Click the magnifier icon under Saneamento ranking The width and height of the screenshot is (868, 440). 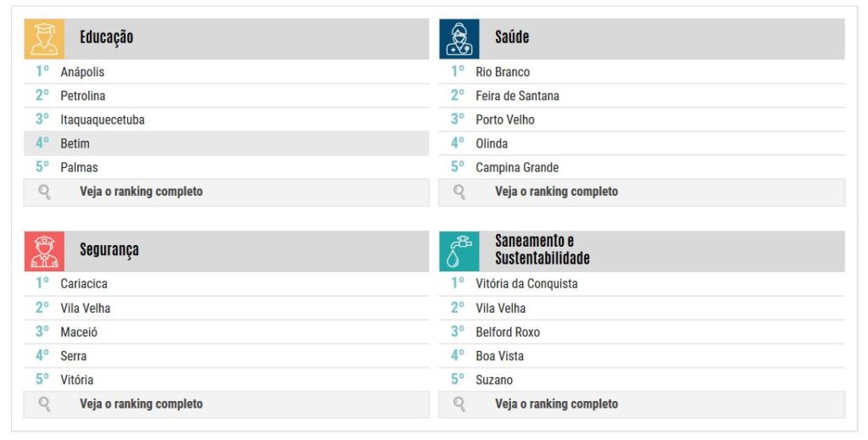(459, 404)
